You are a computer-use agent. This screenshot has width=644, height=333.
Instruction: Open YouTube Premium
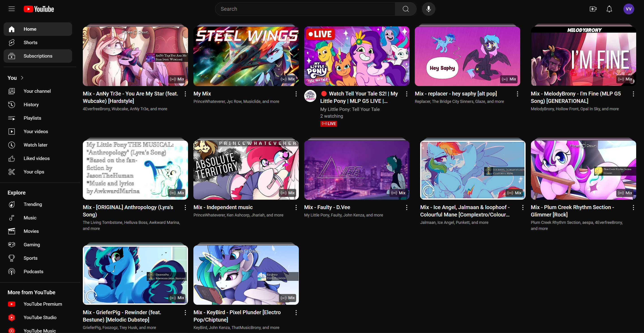coord(38,304)
